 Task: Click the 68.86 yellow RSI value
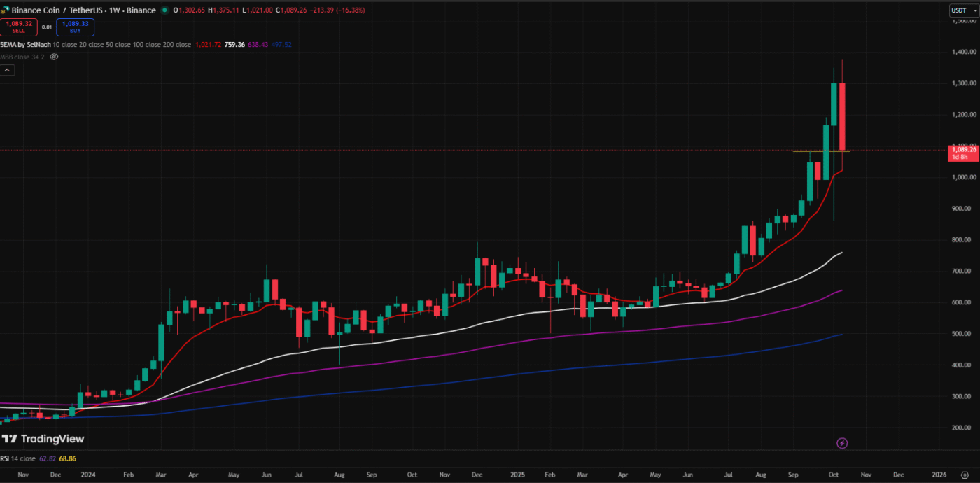pos(67,458)
